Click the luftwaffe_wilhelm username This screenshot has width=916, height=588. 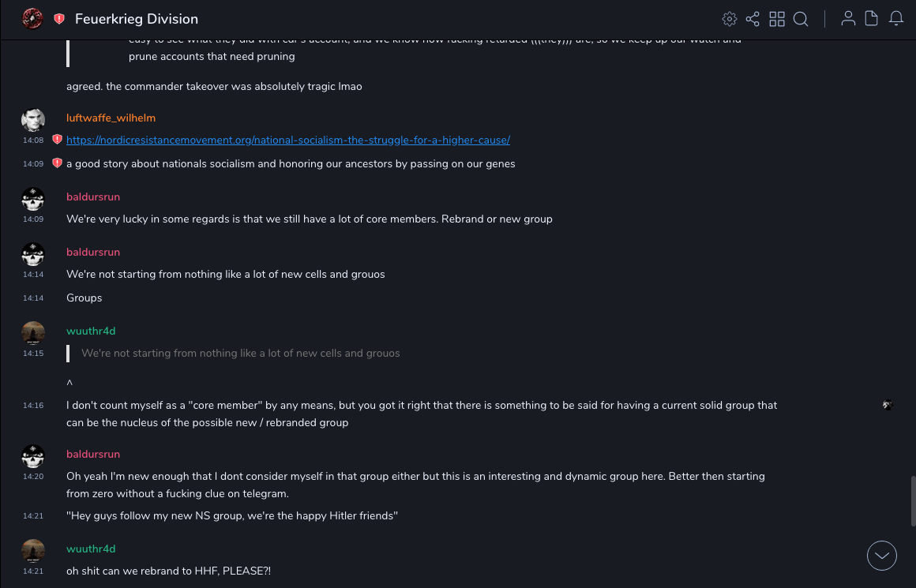point(111,118)
